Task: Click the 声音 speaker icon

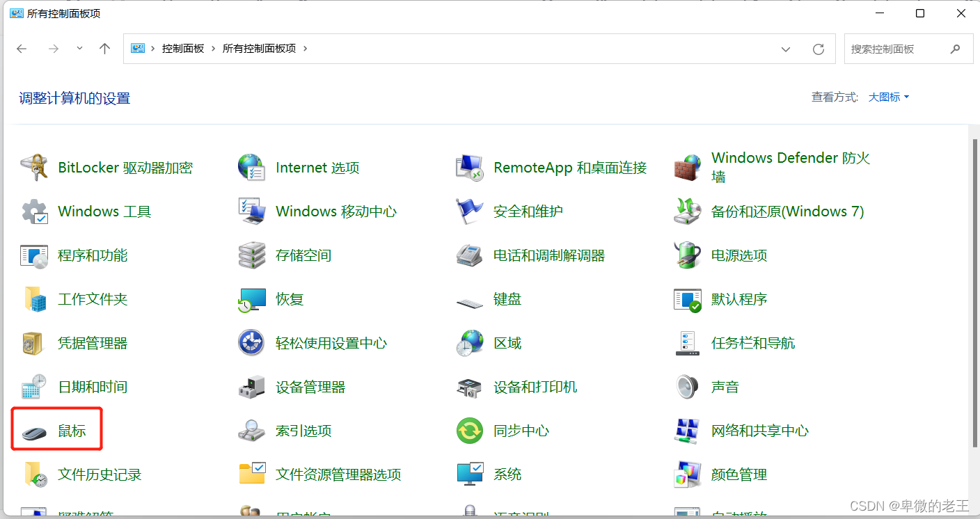Action: [687, 387]
